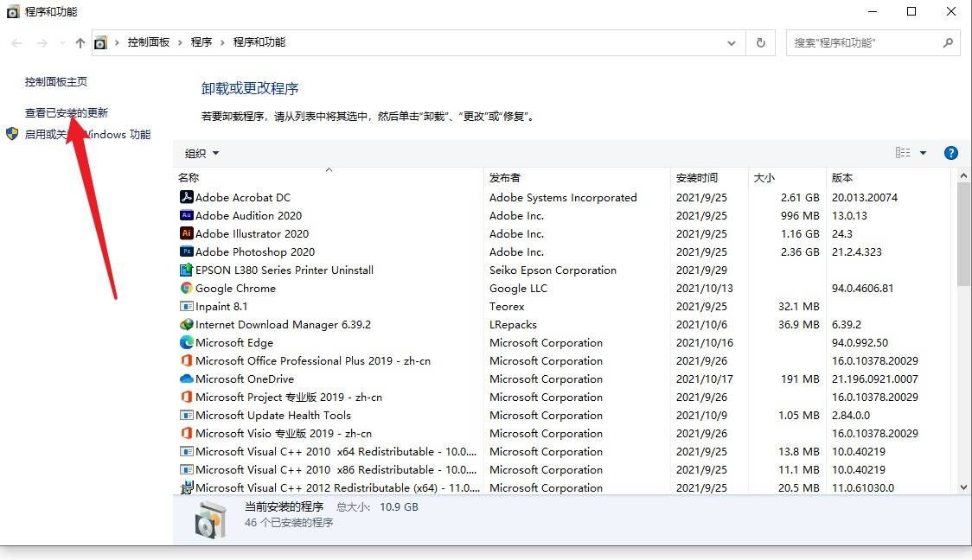The height and width of the screenshot is (560, 972).
Task: Click the Microsoft Project 2019 icon
Action: tap(186, 397)
